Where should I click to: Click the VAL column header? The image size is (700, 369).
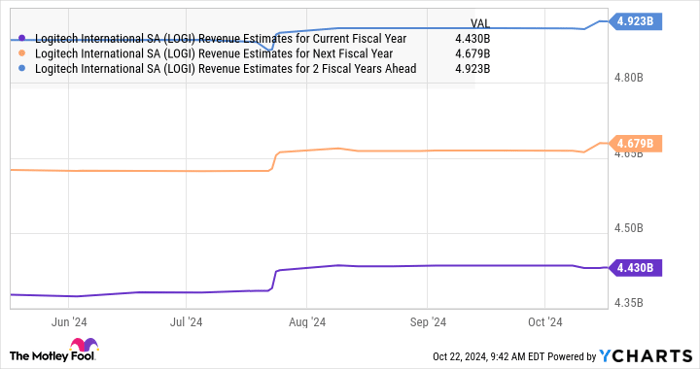[x=480, y=23]
